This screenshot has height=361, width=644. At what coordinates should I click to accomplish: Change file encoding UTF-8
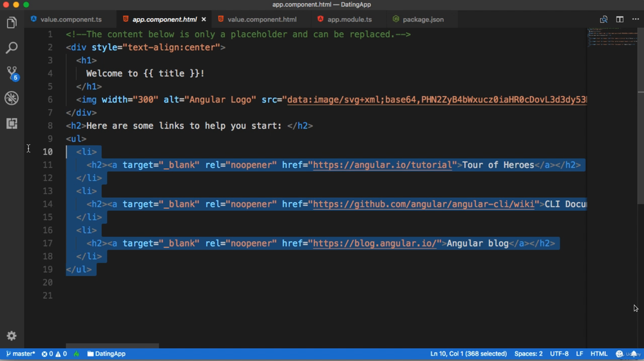(x=559, y=354)
